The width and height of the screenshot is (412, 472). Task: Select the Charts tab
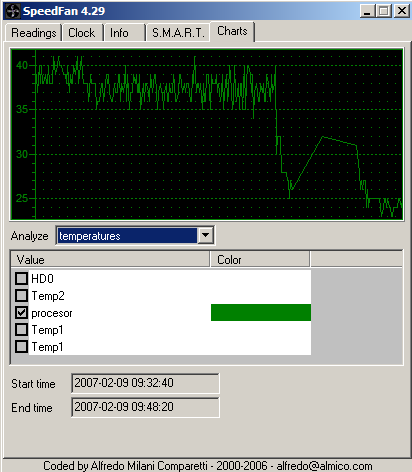[232, 31]
